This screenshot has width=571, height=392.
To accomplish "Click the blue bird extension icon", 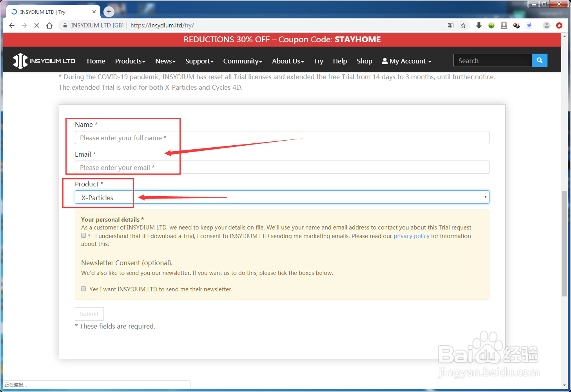I will [529, 25].
